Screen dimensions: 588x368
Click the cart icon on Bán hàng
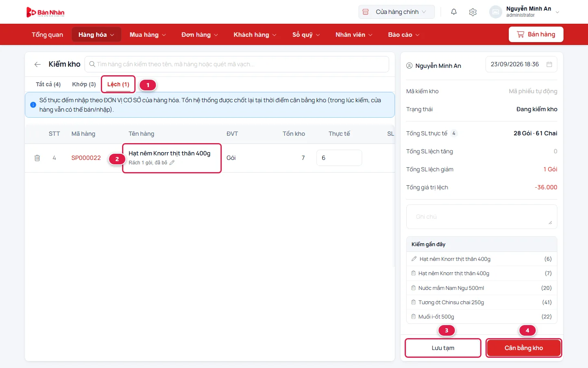click(521, 34)
